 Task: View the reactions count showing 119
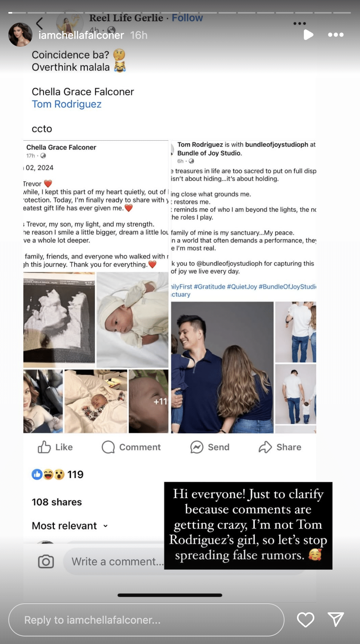click(x=57, y=474)
